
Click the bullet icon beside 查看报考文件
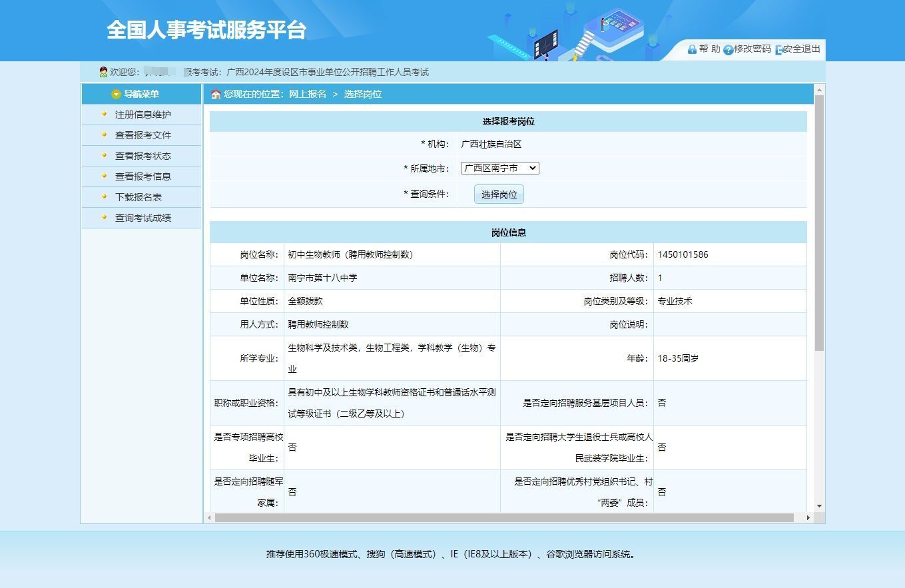coord(104,135)
